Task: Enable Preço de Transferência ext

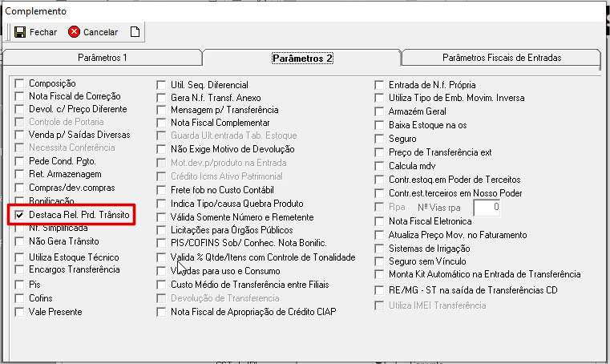Action: pos(379,152)
